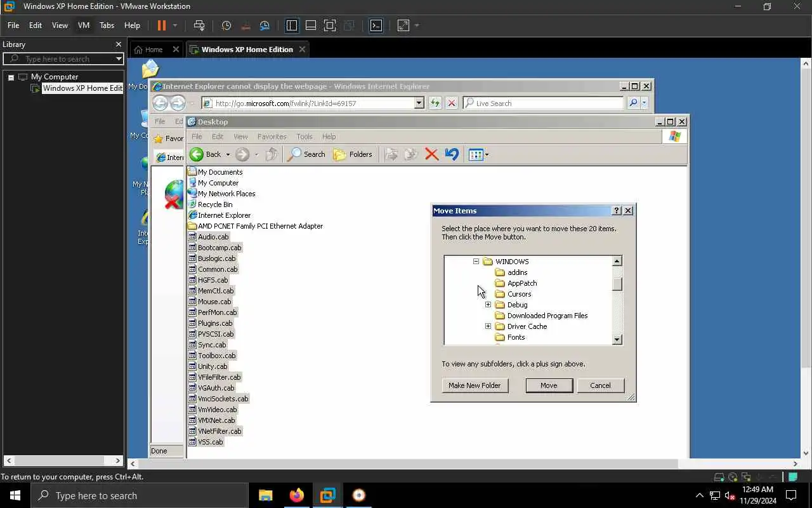Collapse the WINDOWS folder in Move Items

click(476, 262)
